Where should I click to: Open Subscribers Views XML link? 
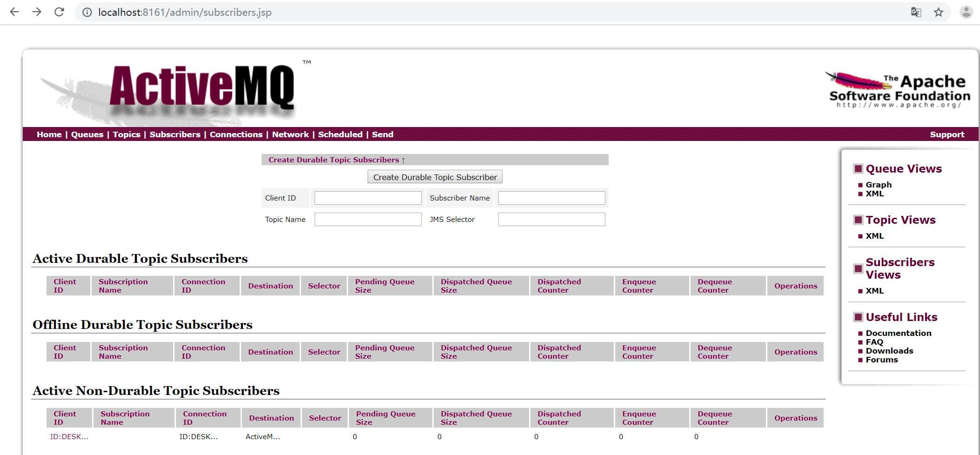[x=874, y=291]
